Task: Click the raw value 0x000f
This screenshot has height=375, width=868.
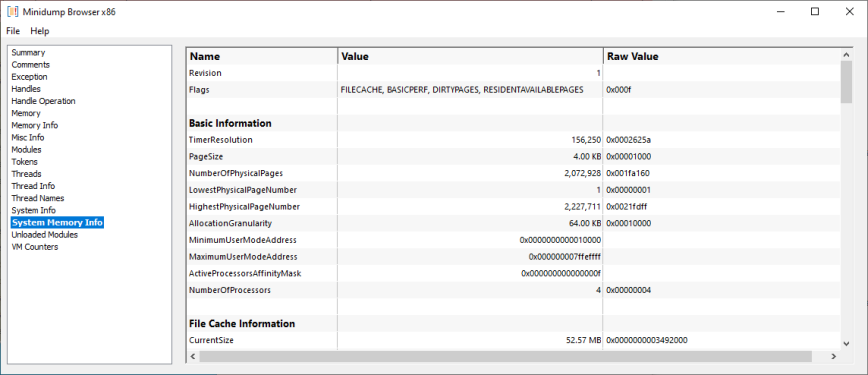Action: pyautogui.click(x=618, y=90)
